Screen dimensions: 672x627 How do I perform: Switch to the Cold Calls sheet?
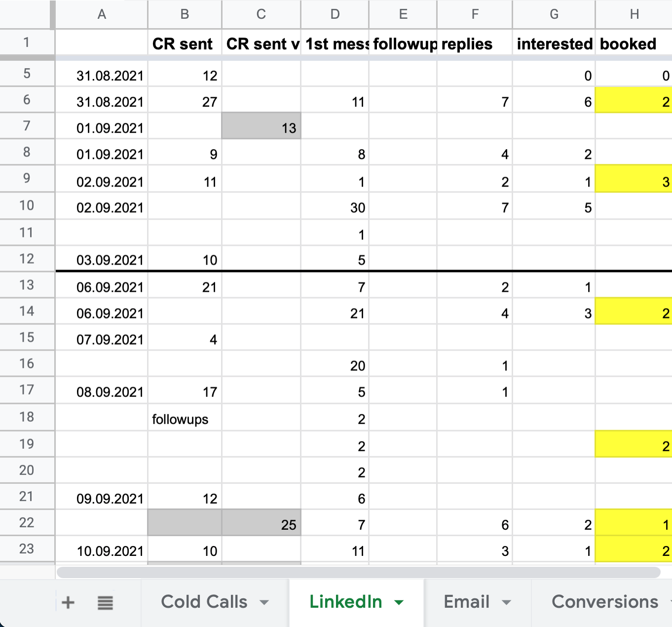(204, 602)
